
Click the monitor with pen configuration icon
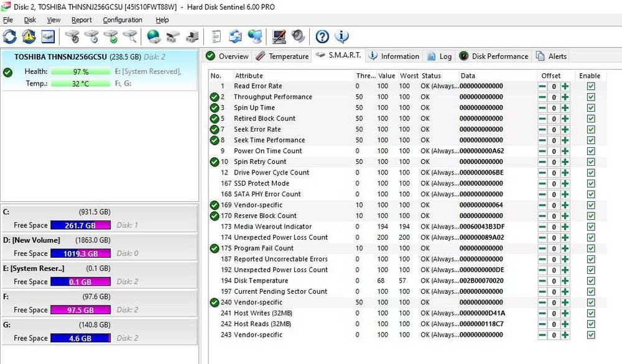tap(279, 37)
